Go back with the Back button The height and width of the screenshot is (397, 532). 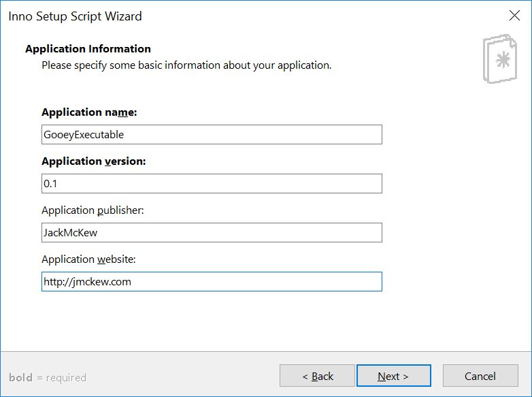tap(317, 376)
